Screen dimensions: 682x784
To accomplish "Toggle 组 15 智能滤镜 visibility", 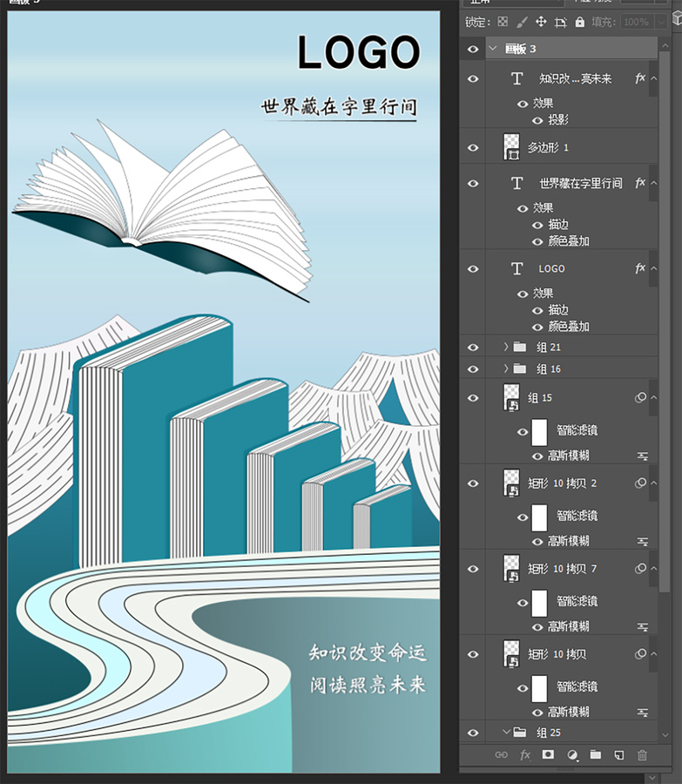I will pyautogui.click(x=523, y=432).
